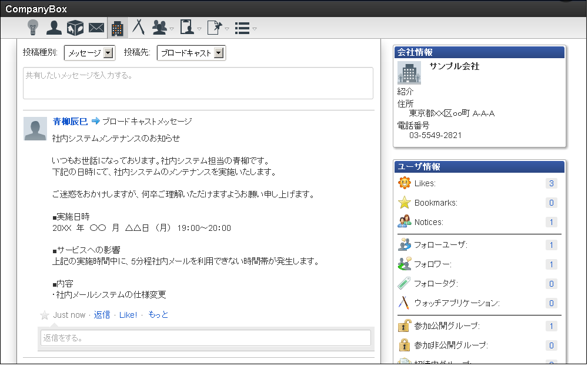Image resolution: width=588 pixels, height=366 pixels.
Task: Select the company building toolbar icon
Action: pos(117,28)
